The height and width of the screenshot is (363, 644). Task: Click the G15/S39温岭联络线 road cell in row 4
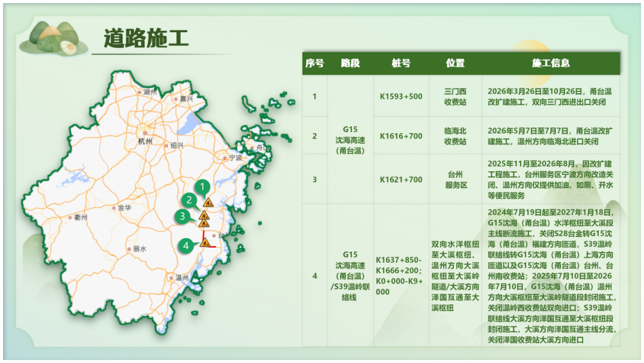click(x=351, y=275)
